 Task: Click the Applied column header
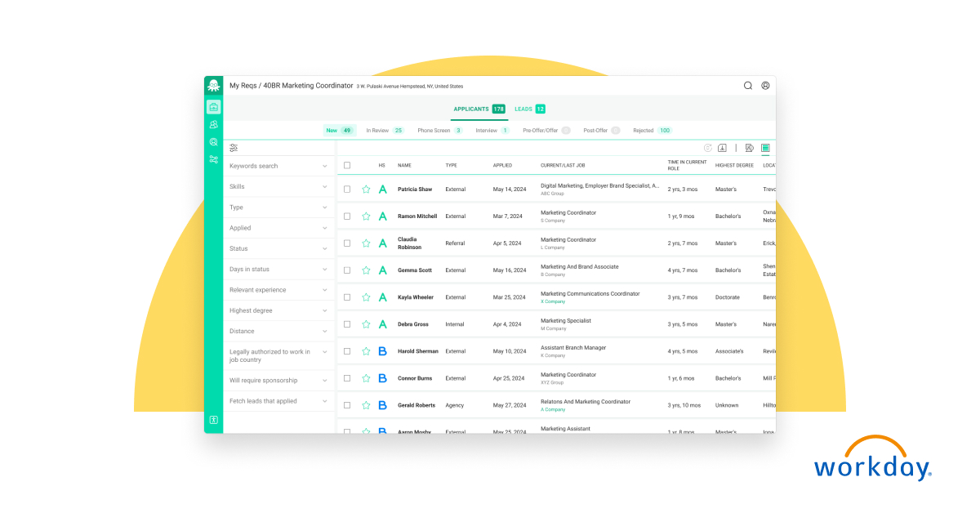[502, 166]
